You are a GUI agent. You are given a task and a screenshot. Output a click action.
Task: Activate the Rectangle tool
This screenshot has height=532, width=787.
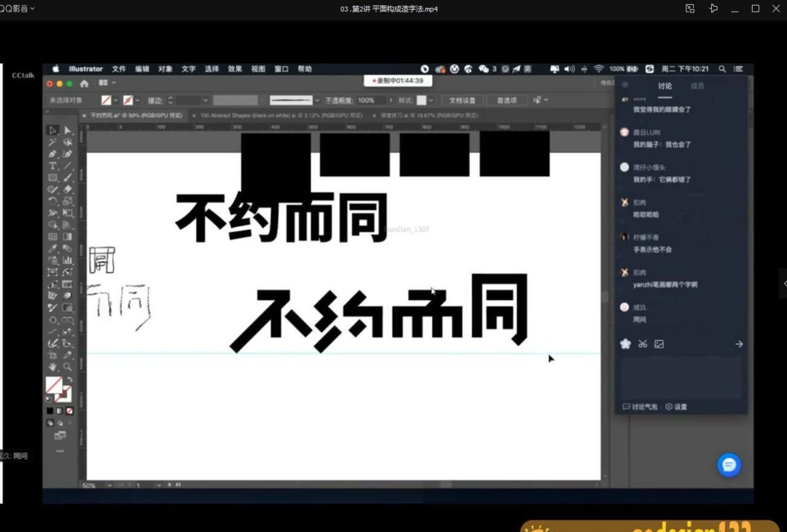click(52, 177)
